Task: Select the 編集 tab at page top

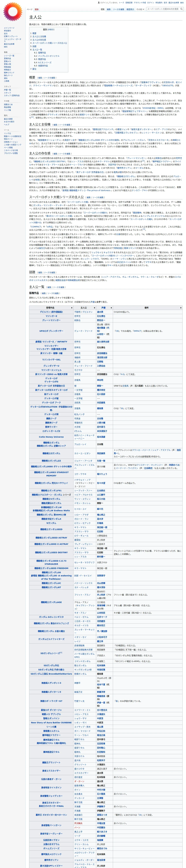Action: tap(109, 9)
